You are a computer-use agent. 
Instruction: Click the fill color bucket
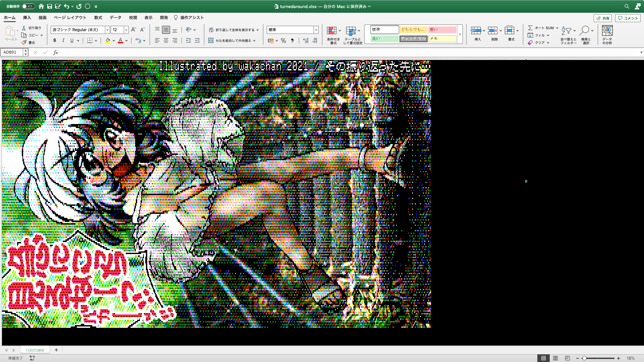tap(108, 41)
